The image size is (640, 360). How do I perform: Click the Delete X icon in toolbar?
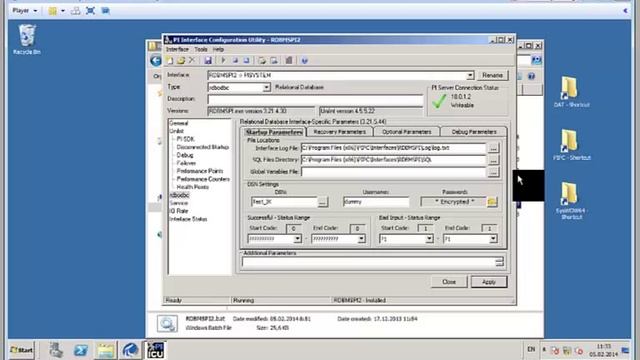click(x=192, y=61)
